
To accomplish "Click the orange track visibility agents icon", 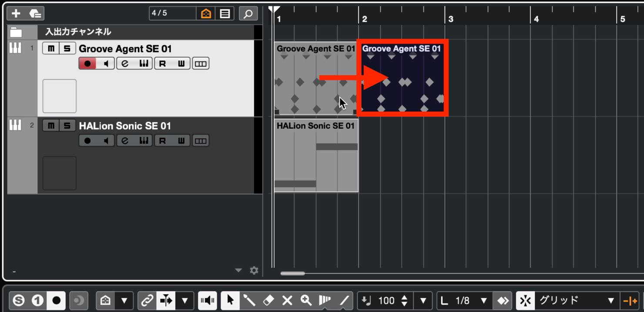I will (x=206, y=13).
